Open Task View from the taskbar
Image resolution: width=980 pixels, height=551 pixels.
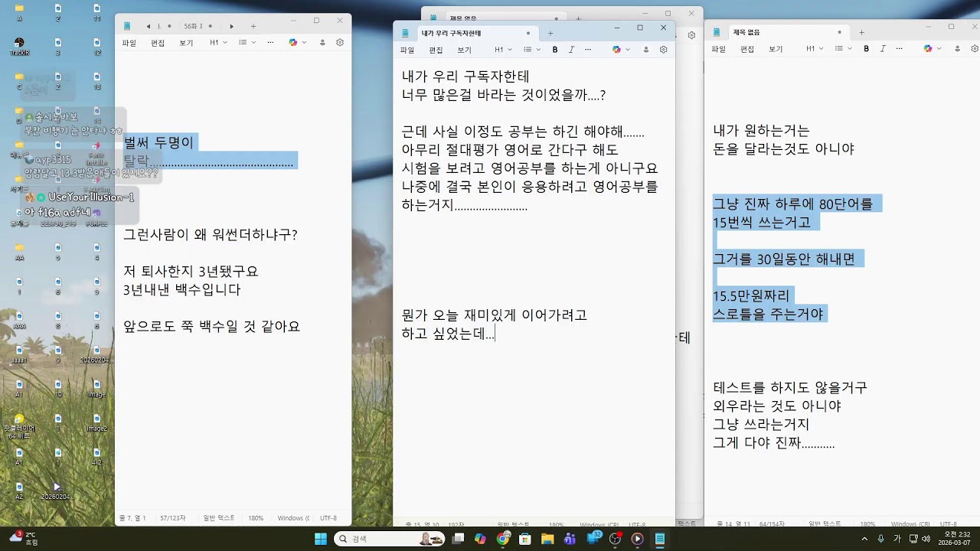[458, 539]
